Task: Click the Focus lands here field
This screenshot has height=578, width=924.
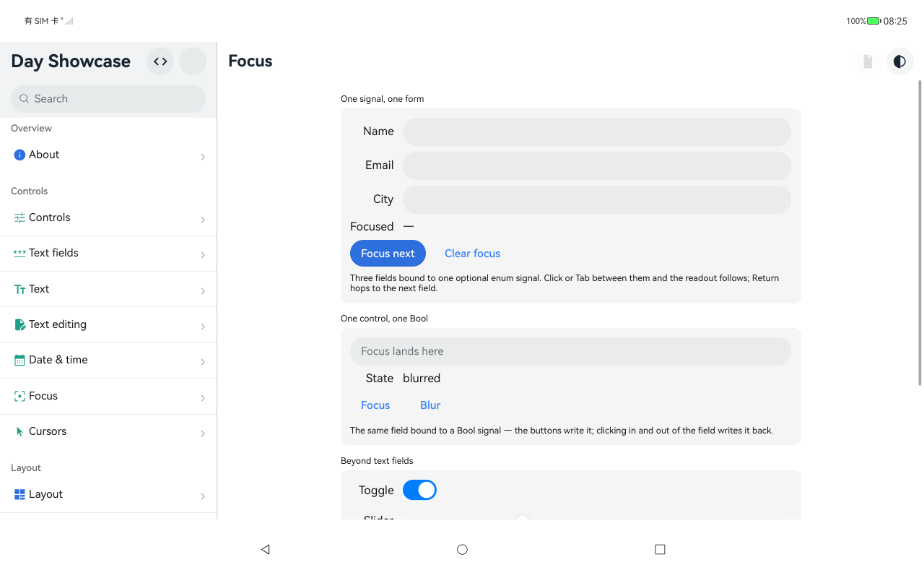Action: click(x=570, y=351)
